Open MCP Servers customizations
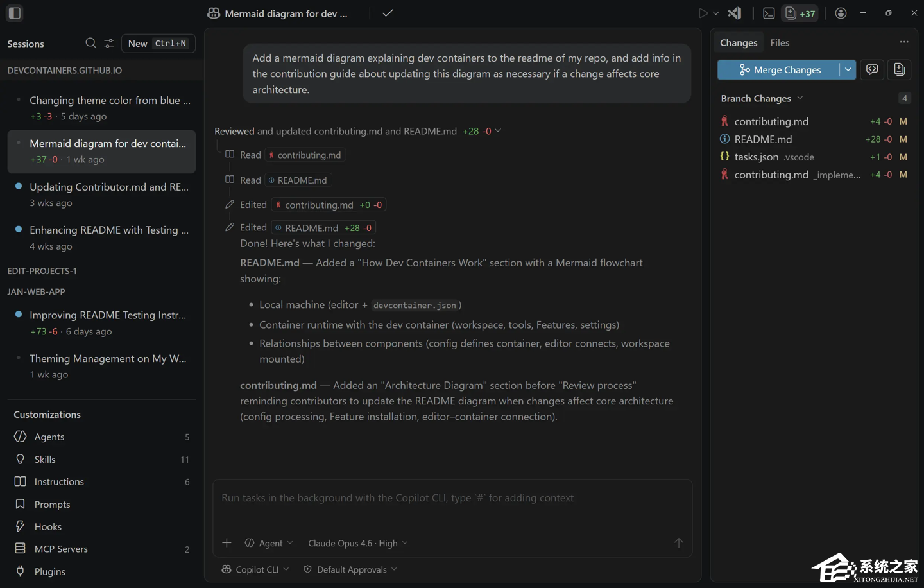The width and height of the screenshot is (924, 588). pos(101,549)
